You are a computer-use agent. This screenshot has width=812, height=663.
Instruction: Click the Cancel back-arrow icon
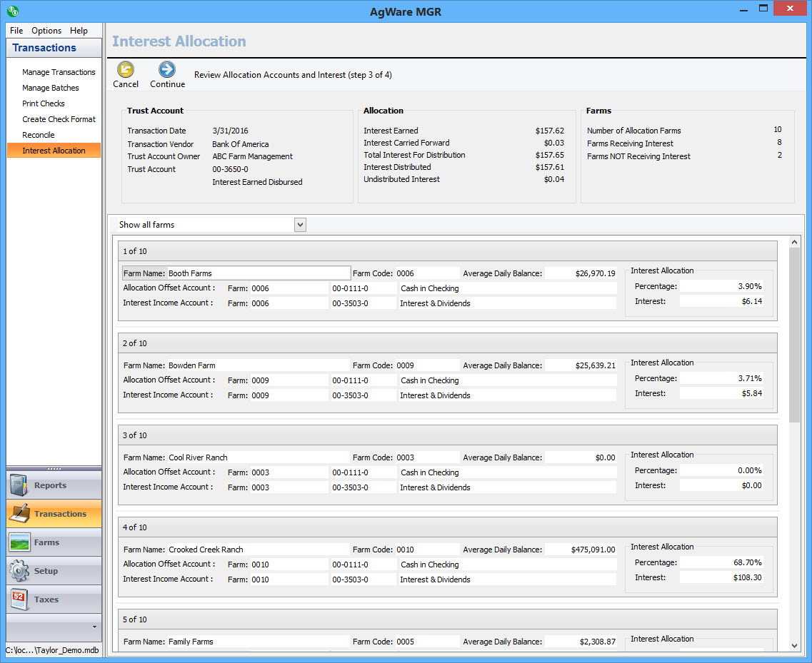(126, 69)
